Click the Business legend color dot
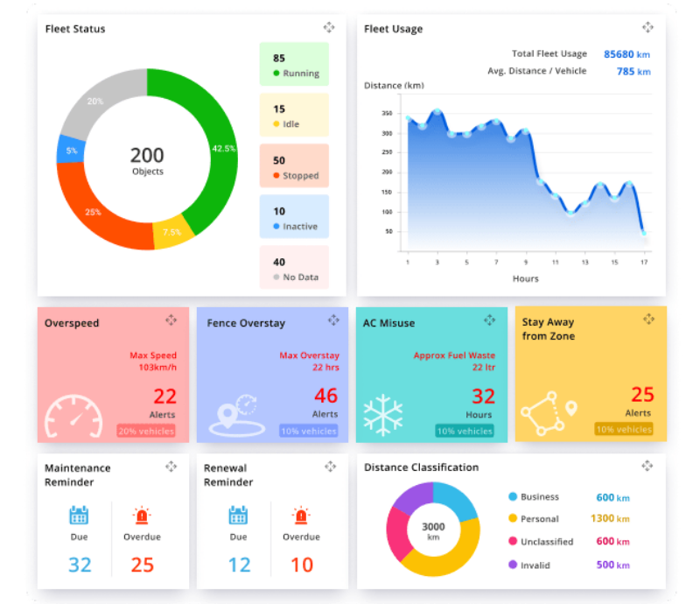The width and height of the screenshot is (700, 604). [x=513, y=497]
